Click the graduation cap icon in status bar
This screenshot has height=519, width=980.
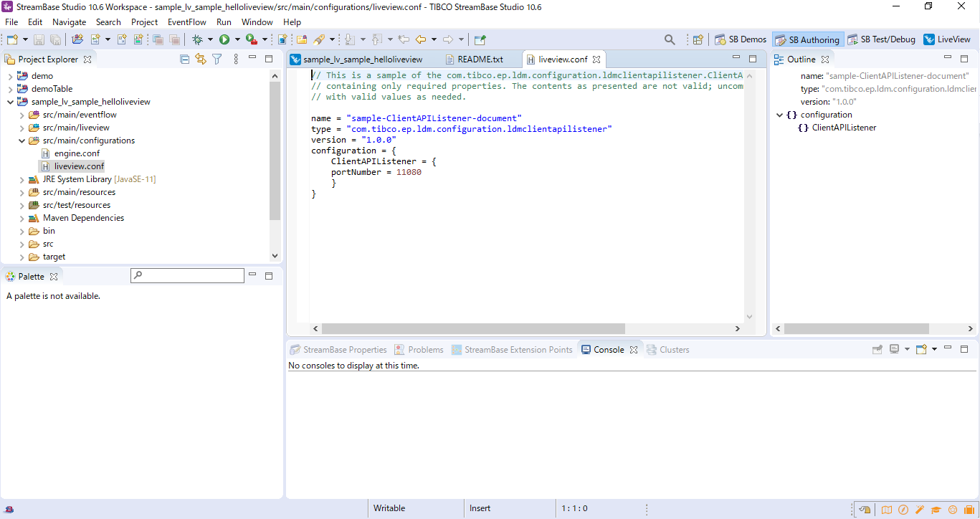(936, 510)
